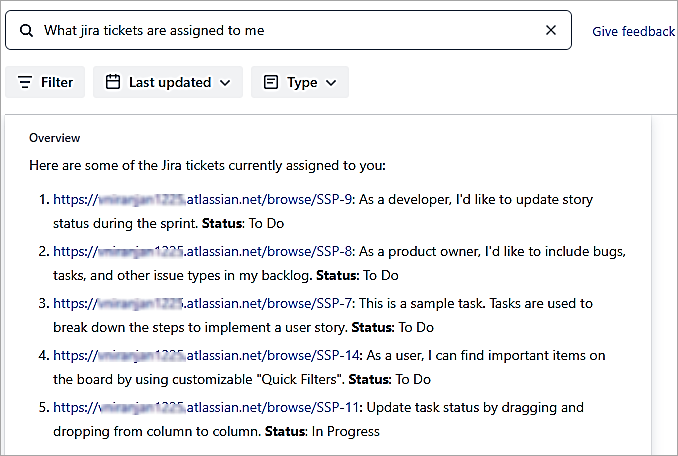
Task: Click 'dropping from column to column' text
Action: (x=157, y=431)
